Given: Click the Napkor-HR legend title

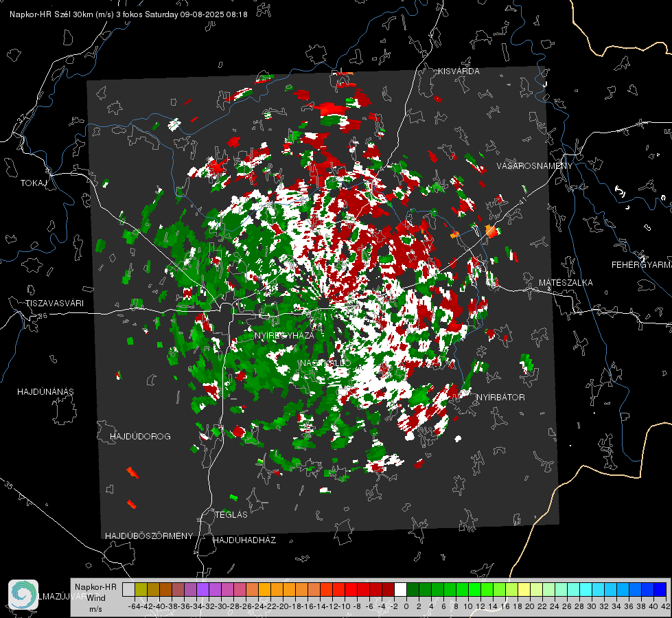Looking at the screenshot, I should pos(95,587).
